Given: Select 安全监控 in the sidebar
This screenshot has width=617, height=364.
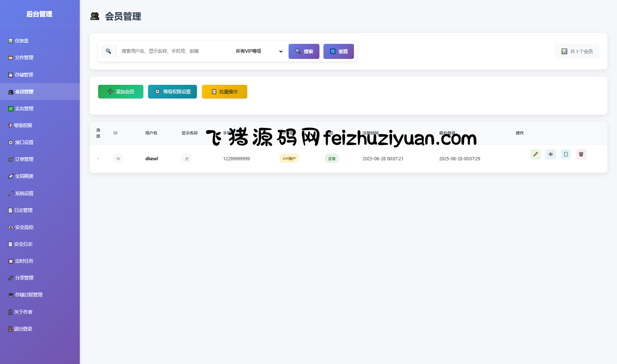Looking at the screenshot, I should click(x=24, y=227).
